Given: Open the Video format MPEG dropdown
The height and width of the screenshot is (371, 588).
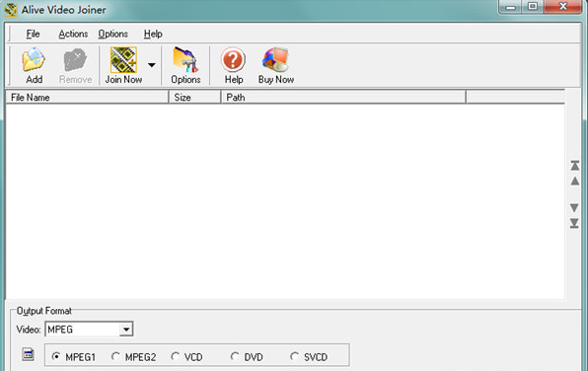Looking at the screenshot, I should pyautogui.click(x=89, y=330).
